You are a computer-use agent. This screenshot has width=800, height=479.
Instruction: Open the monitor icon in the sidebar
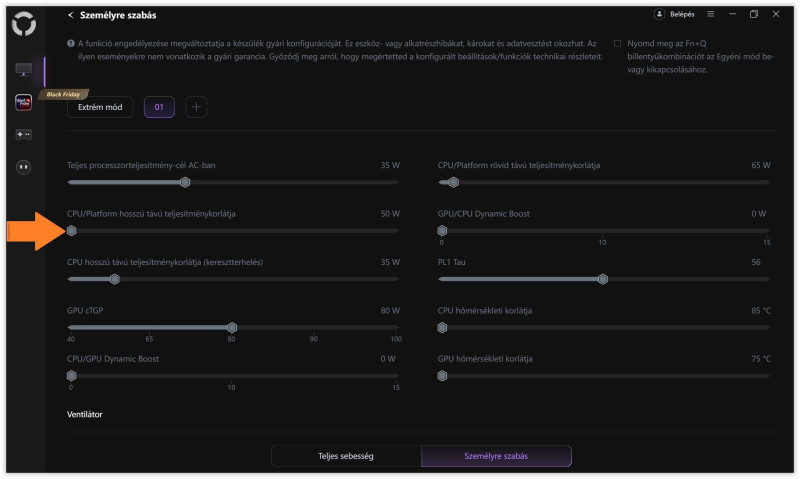24,70
